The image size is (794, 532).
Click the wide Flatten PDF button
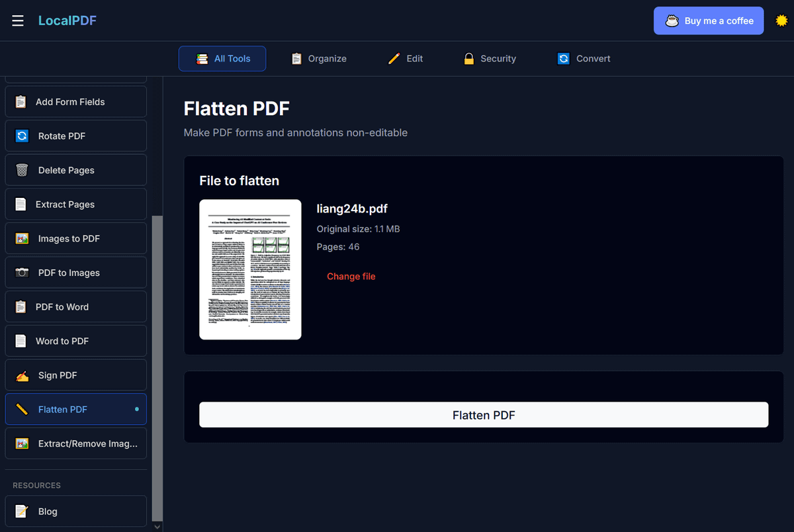click(x=484, y=415)
